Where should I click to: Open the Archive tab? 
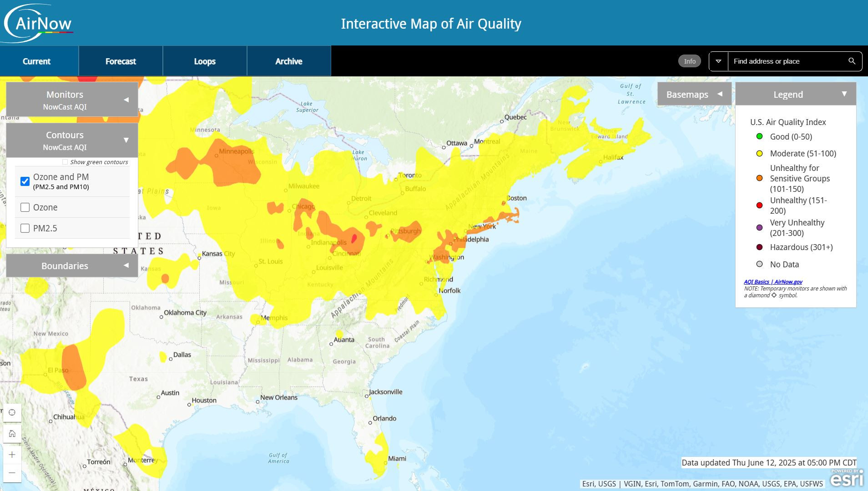(289, 61)
